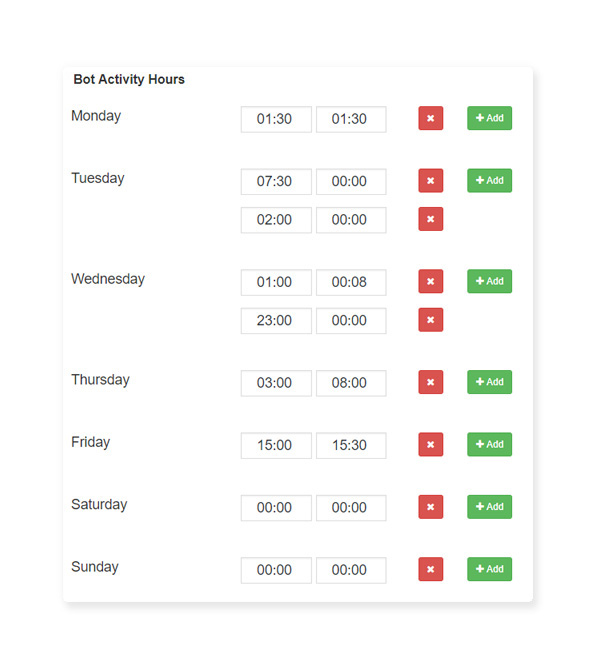This screenshot has height=669, width=595.
Task: Add a time slot for Friday
Action: 489,444
